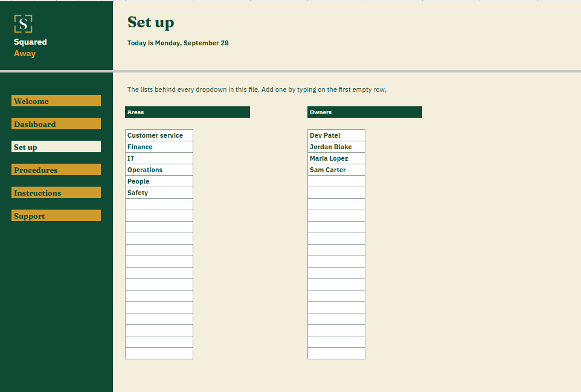
Task: Select the People area cell
Action: click(159, 181)
